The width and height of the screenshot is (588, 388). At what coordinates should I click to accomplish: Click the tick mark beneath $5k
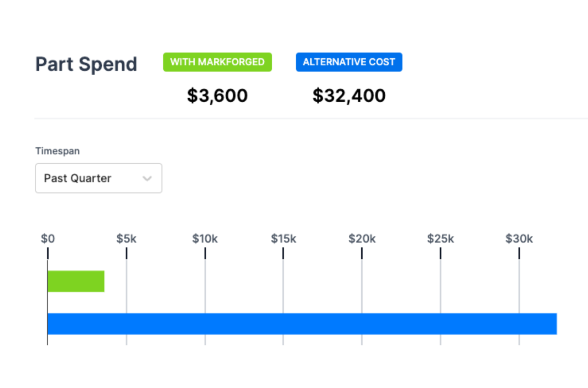pos(127,254)
